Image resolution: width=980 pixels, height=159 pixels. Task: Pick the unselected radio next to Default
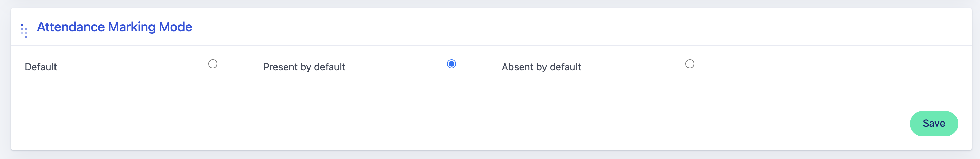point(213,64)
